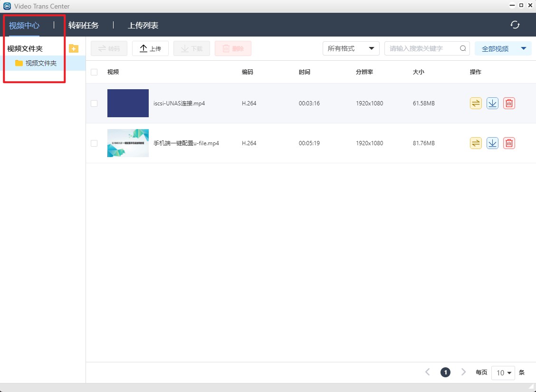Open the per-page count dropdown showing 10
This screenshot has width=536, height=392.
tap(503, 373)
